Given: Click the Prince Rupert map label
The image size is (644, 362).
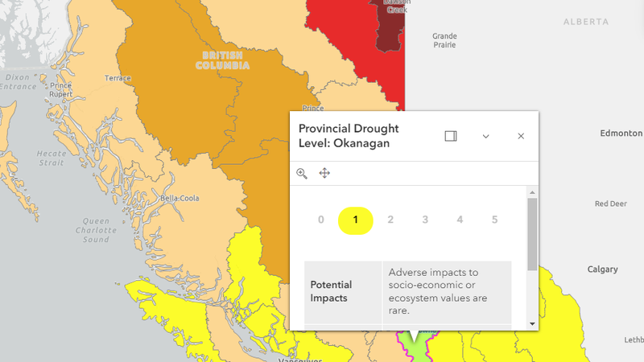Looking at the screenshot, I should click(60, 90).
